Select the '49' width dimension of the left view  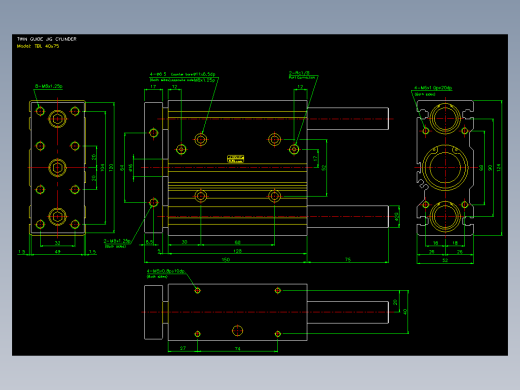[58, 252]
